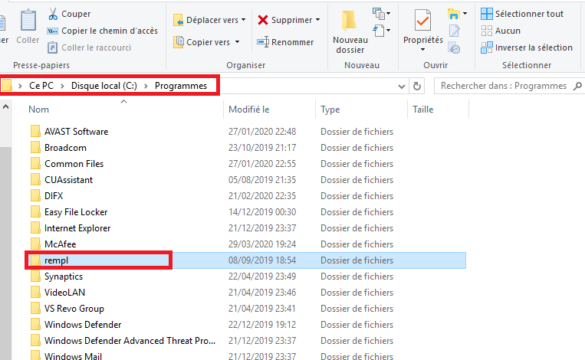Viewport: 585px width, 360px height.
Task: Click the date 27/01/2020 22:48
Action: click(x=262, y=132)
